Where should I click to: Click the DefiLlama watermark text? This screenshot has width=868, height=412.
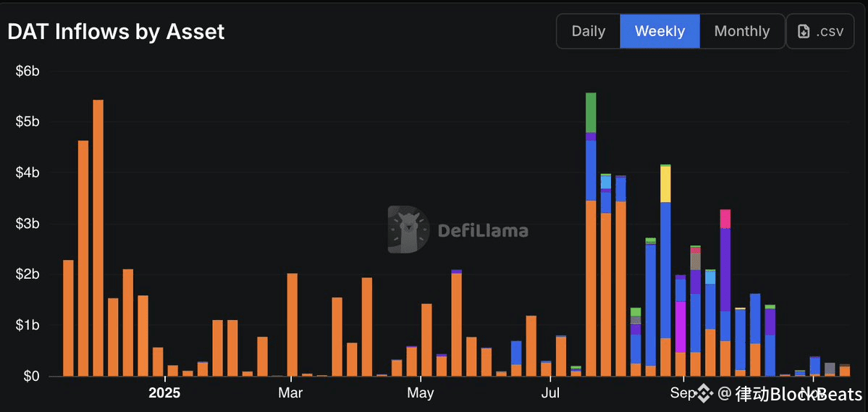[483, 230]
